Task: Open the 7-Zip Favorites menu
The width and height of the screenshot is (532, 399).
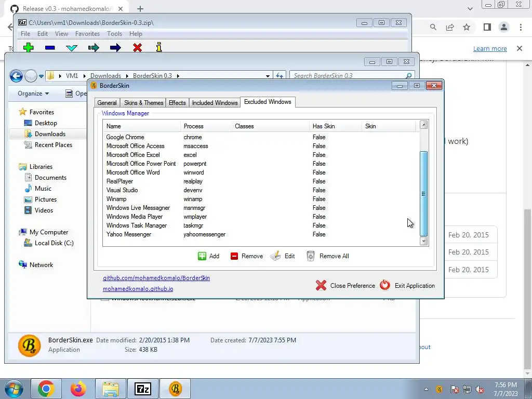Action: point(87,34)
